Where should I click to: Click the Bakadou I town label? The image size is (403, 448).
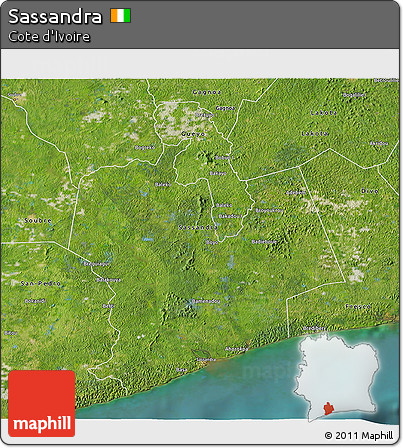pos(230,216)
